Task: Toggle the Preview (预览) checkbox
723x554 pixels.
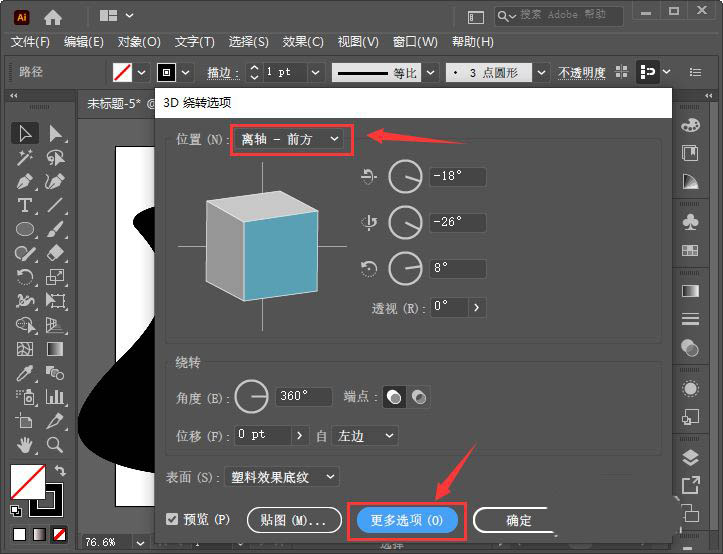Action: pyautogui.click(x=172, y=519)
